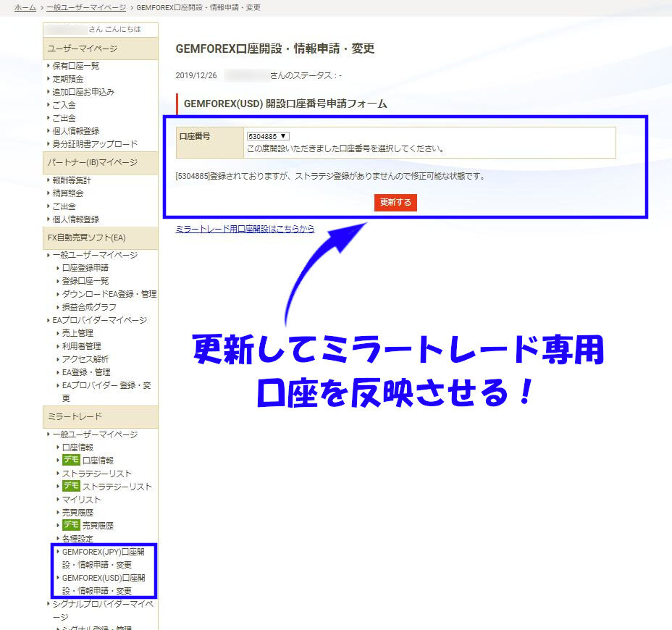Open アクセス解析 in the sidebar
The image size is (672, 630).
tap(85, 359)
